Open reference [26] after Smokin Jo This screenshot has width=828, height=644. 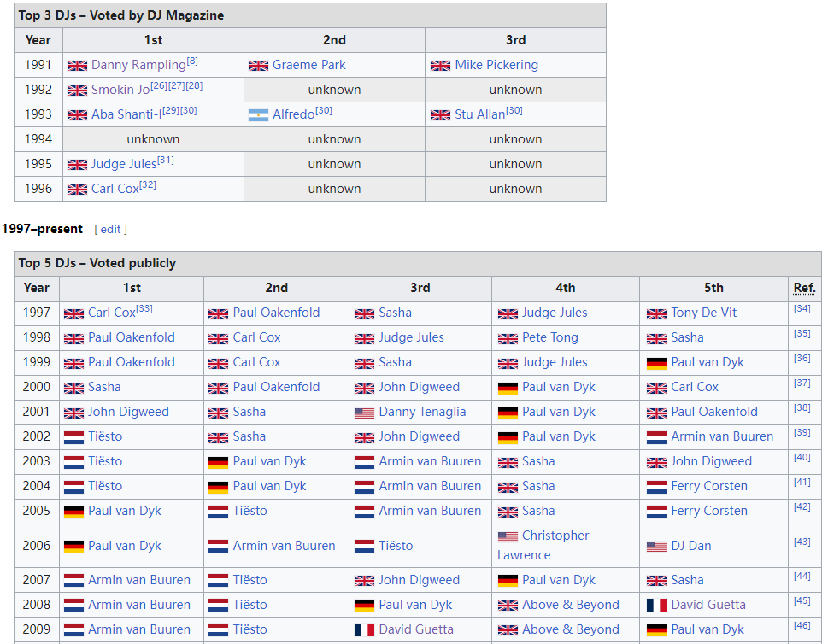click(159, 85)
